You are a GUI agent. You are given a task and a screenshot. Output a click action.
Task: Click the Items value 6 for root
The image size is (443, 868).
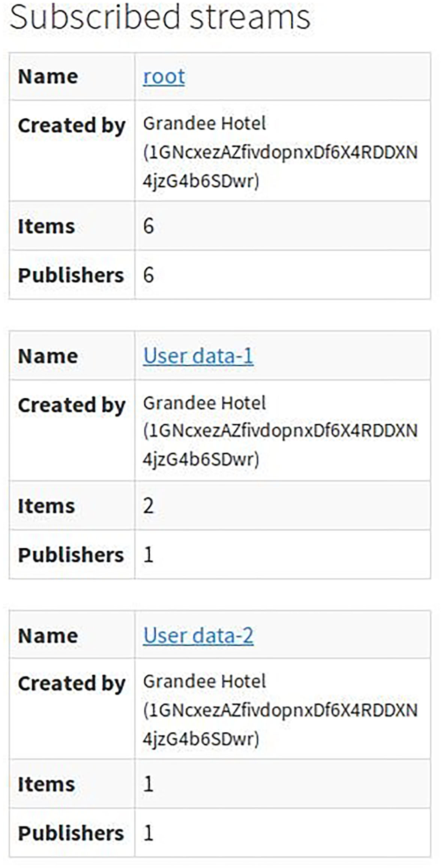pyautogui.click(x=149, y=226)
